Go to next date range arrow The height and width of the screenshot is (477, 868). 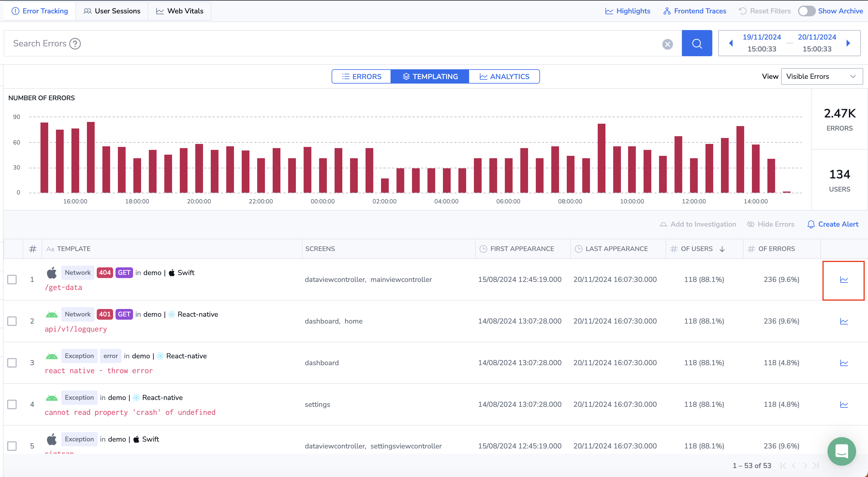tap(848, 43)
